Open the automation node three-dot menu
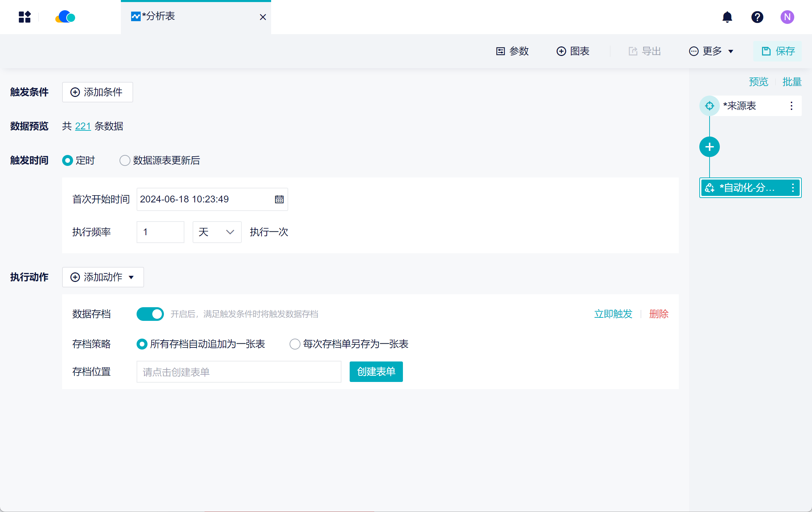Viewport: 812px width, 512px height. coord(793,188)
